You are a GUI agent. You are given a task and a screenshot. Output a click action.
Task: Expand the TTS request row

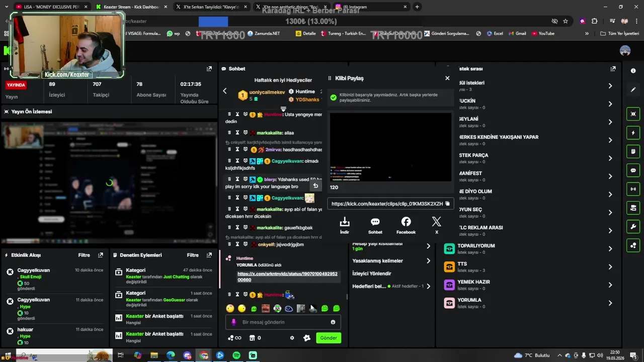pyautogui.click(x=610, y=267)
